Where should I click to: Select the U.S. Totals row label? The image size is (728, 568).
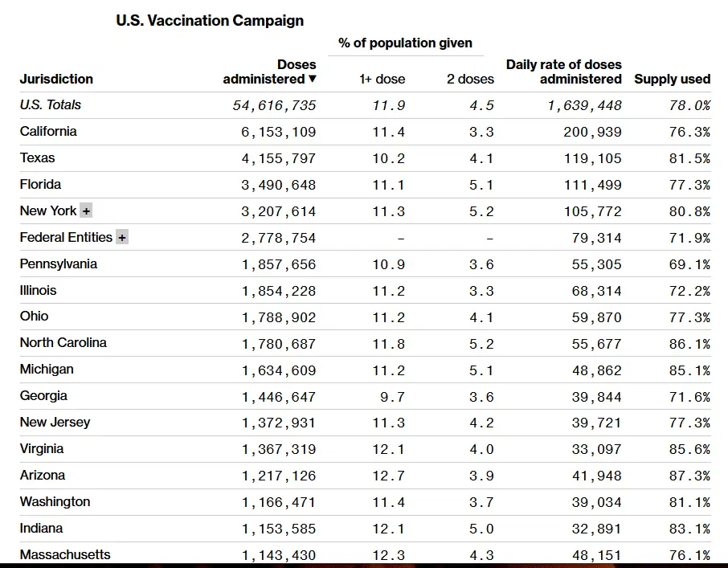click(51, 104)
